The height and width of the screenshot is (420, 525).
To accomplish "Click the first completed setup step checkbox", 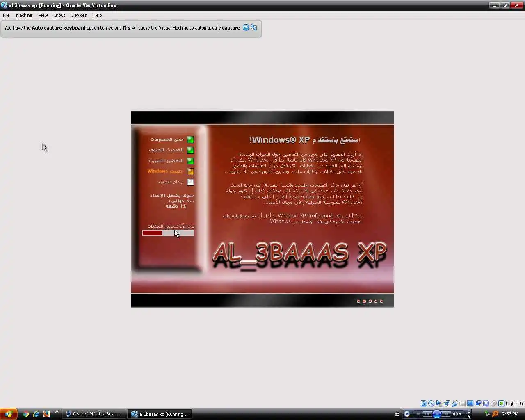I will pos(190,139).
